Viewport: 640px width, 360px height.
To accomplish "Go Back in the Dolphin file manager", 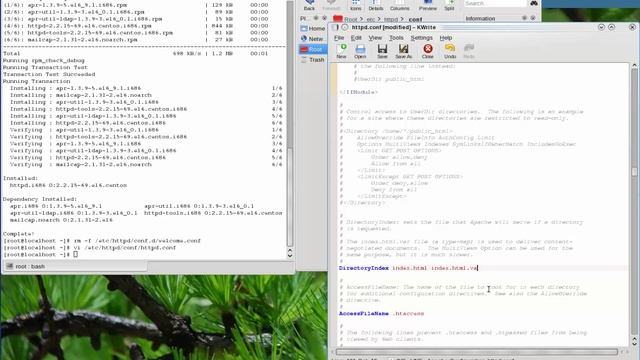I will point(309,5).
